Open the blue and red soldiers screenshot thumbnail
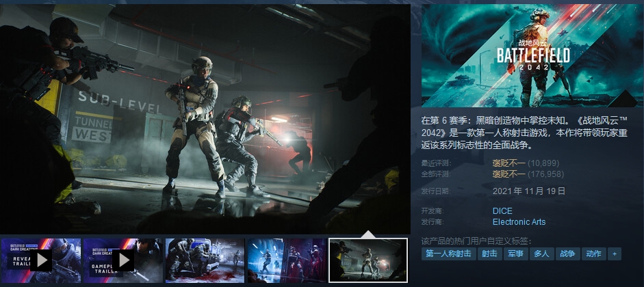Viewport: 644px width, 287px height. 287,260
